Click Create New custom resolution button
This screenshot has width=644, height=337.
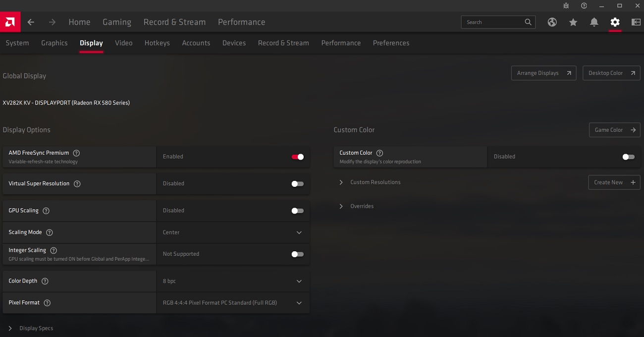coord(614,182)
